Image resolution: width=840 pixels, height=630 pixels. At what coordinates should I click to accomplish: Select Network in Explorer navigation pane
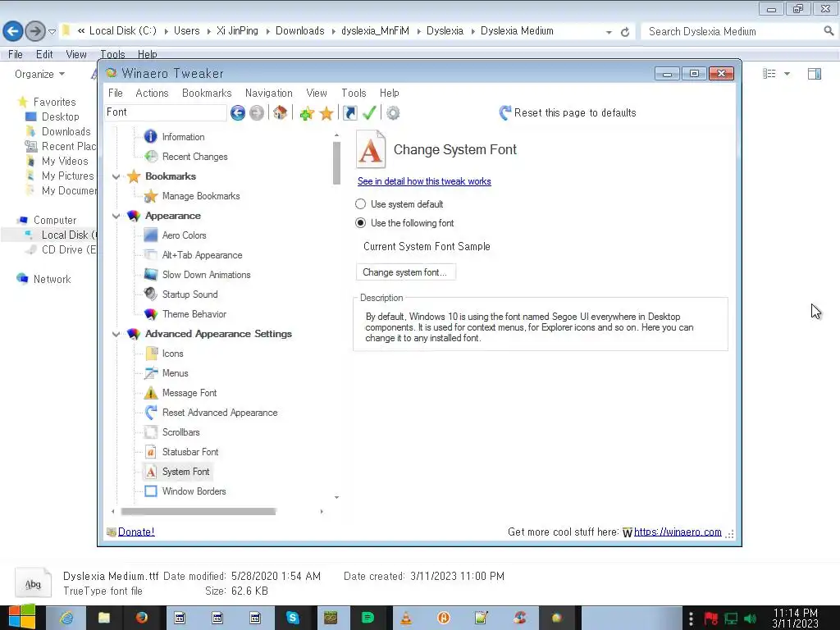52,279
